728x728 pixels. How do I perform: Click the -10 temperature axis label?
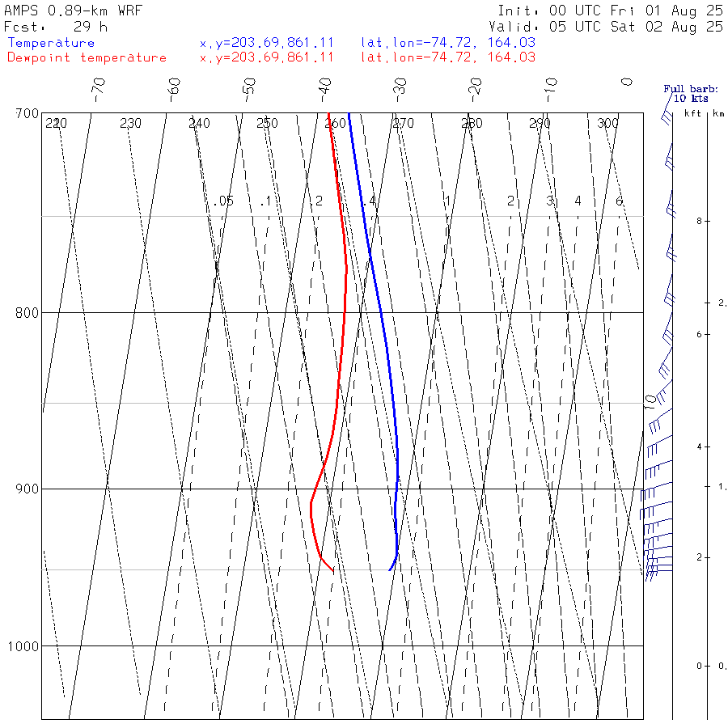(x=551, y=90)
